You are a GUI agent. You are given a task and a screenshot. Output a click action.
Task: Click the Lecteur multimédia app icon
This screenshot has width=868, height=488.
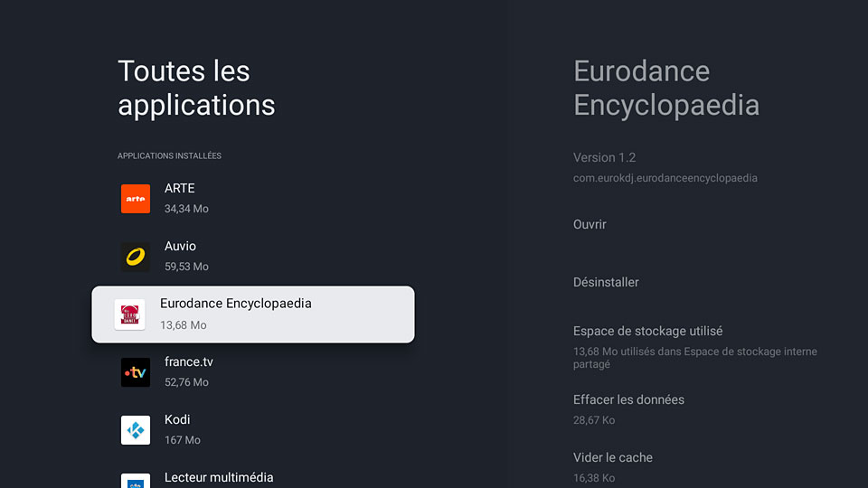pyautogui.click(x=136, y=480)
